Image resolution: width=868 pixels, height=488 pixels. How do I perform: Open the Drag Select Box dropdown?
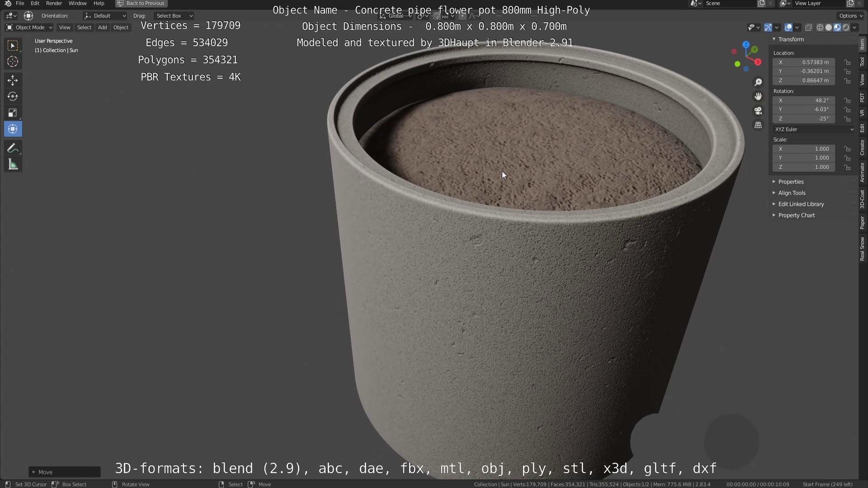[174, 16]
